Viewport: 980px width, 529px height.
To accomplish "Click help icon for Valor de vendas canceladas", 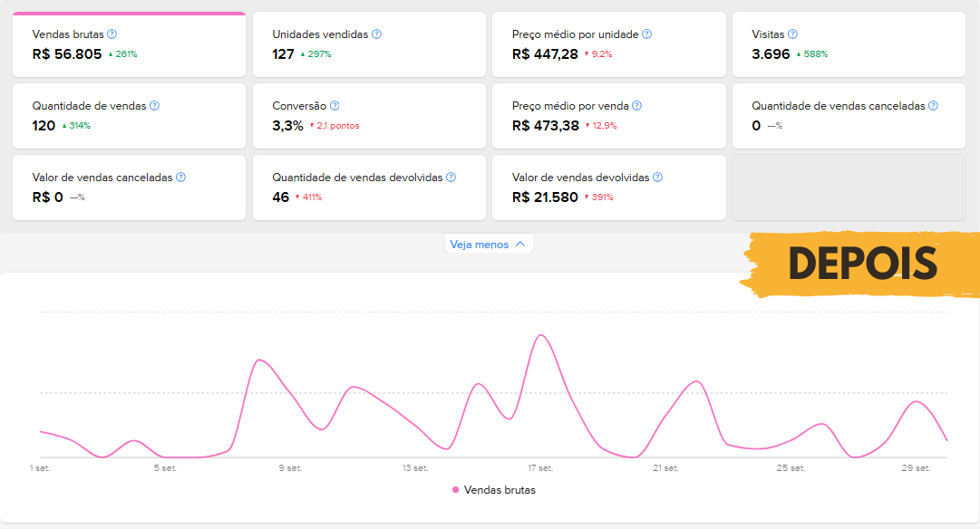I will pyautogui.click(x=180, y=178).
